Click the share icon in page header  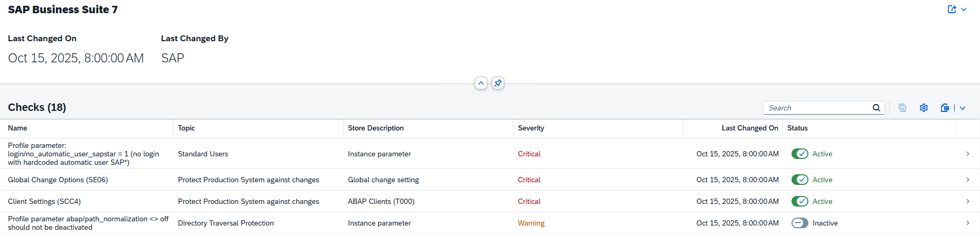click(x=951, y=10)
